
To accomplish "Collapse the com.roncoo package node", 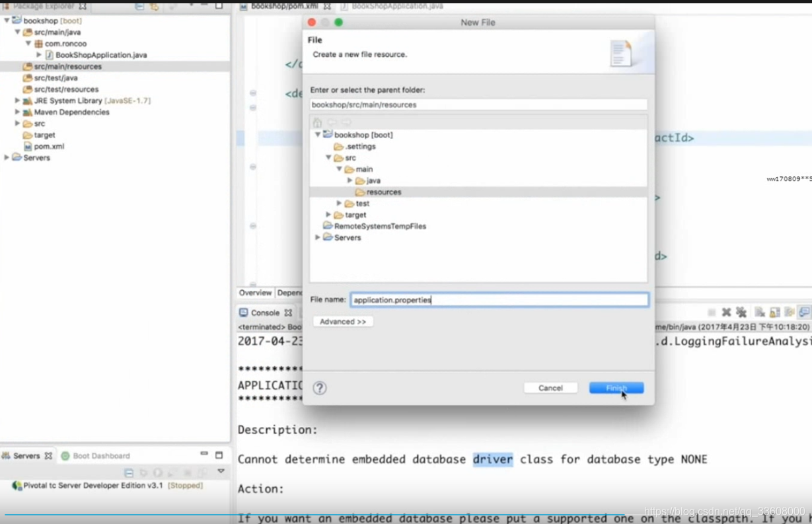I will [x=28, y=44].
